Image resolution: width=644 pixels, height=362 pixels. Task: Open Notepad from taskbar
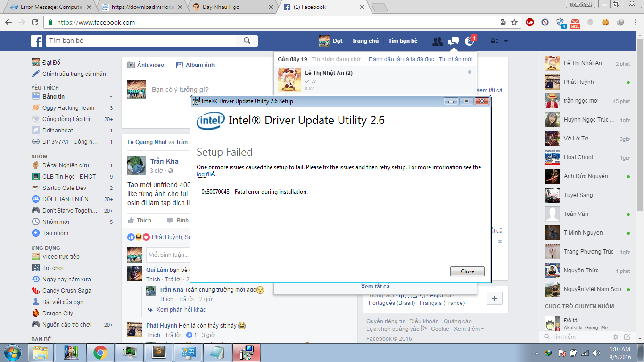(217, 353)
